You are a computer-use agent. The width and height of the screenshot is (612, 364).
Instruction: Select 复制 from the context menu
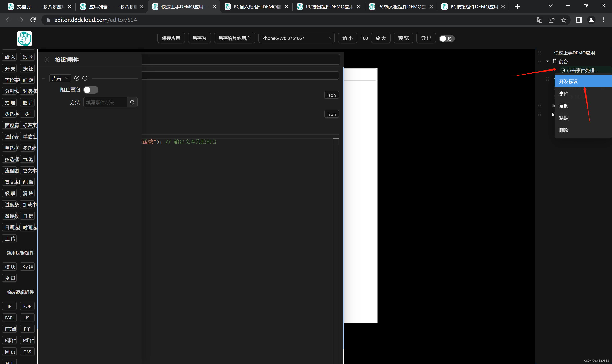point(564,106)
